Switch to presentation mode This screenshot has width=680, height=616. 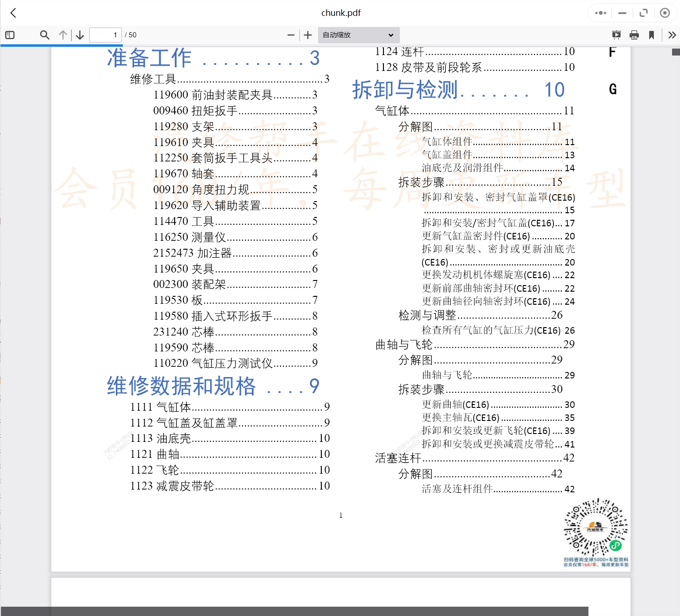pyautogui.click(x=616, y=35)
